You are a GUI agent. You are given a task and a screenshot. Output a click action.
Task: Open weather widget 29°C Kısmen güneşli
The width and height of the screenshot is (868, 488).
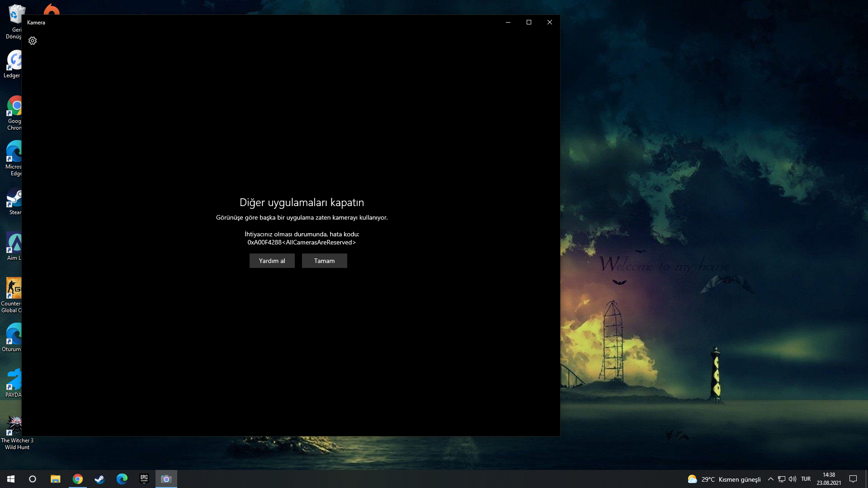(724, 479)
